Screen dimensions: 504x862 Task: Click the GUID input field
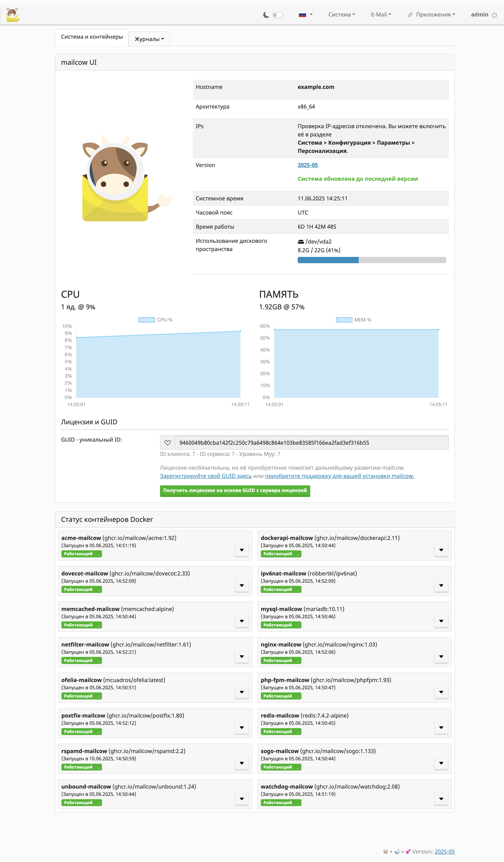click(312, 443)
